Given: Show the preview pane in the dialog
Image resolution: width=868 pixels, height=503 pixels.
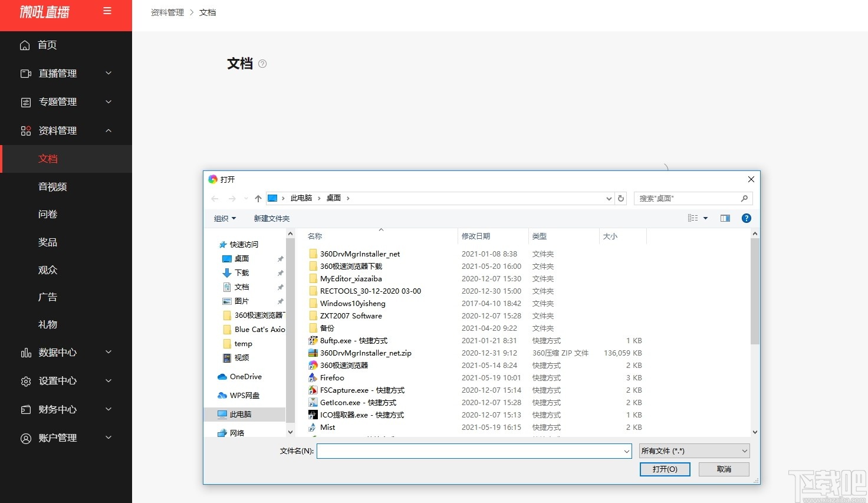Looking at the screenshot, I should coord(725,218).
